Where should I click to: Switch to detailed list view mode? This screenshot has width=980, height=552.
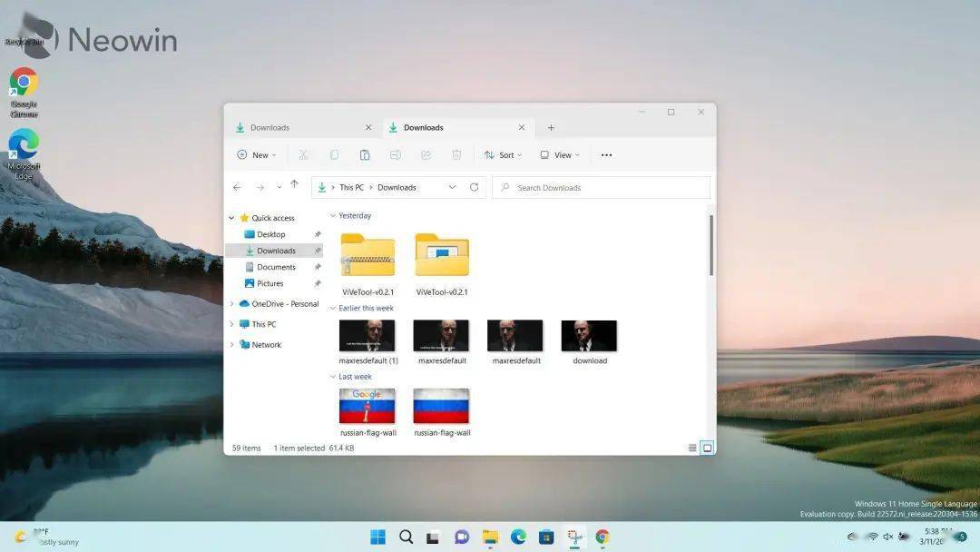(x=691, y=448)
